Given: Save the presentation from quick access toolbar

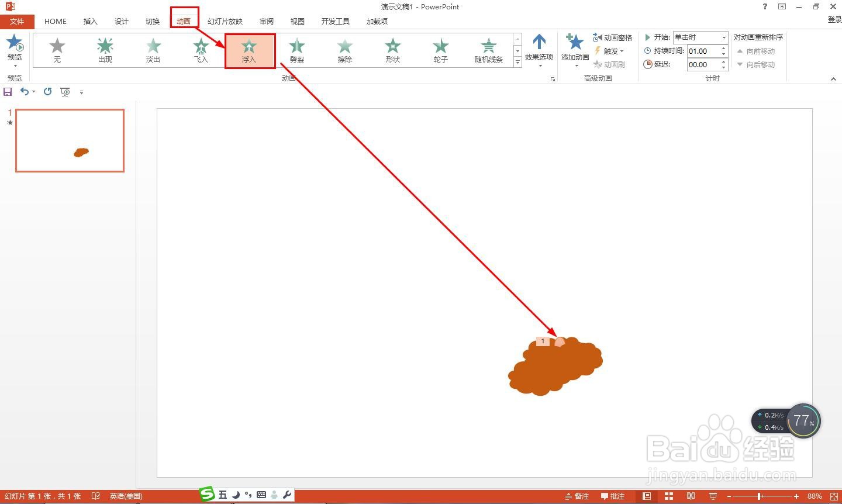Looking at the screenshot, I should coord(8,92).
